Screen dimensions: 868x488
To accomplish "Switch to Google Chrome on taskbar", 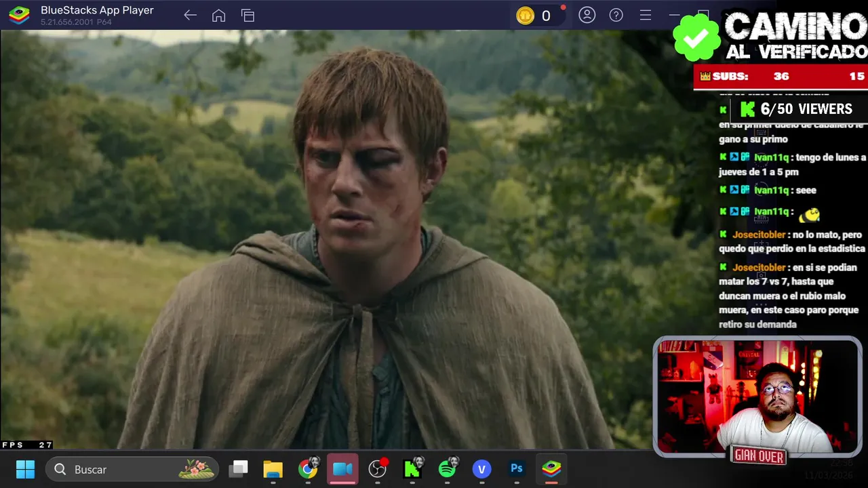I will [x=308, y=469].
